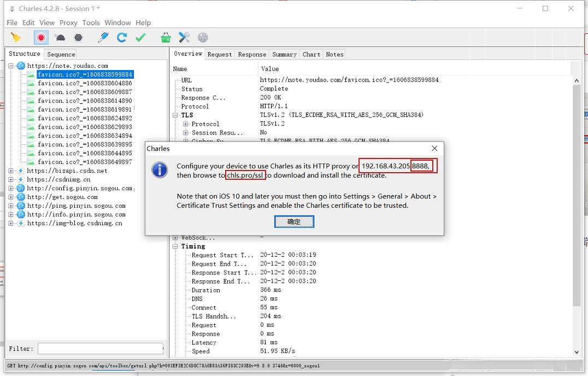The image size is (588, 376).
Task: Click the Overview panel scrollbar down arrow
Action: pyautogui.click(x=577, y=352)
